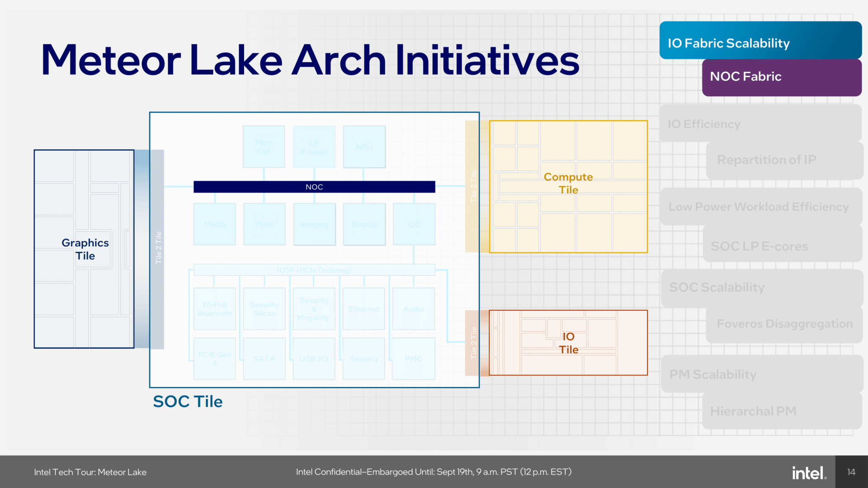Select the NPU block
The width and height of the screenshot is (868, 488).
click(x=364, y=147)
